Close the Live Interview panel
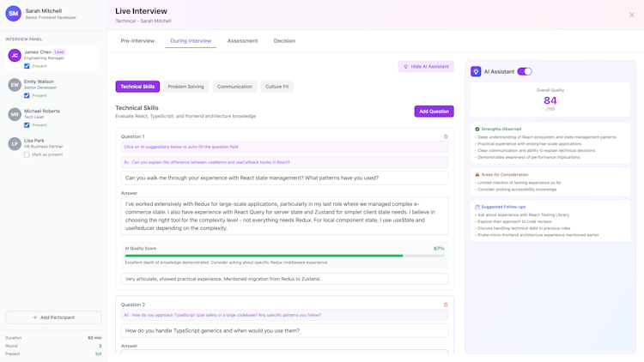Screen dimensions: 644x362 pos(632,15)
